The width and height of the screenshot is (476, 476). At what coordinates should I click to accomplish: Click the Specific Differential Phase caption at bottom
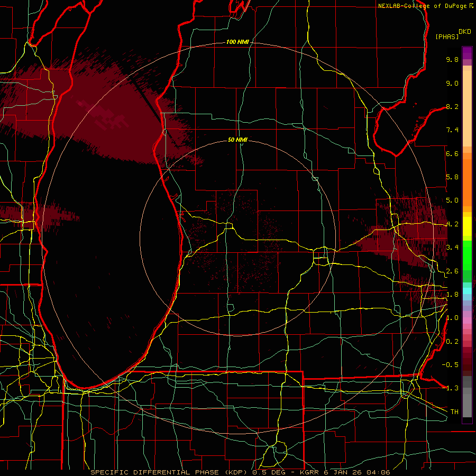pyautogui.click(x=241, y=472)
